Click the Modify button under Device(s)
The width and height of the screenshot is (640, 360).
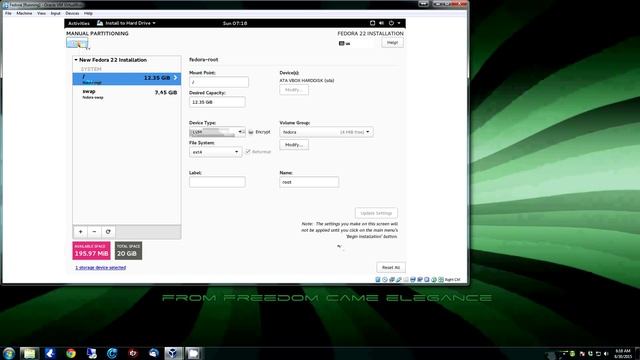click(x=294, y=90)
